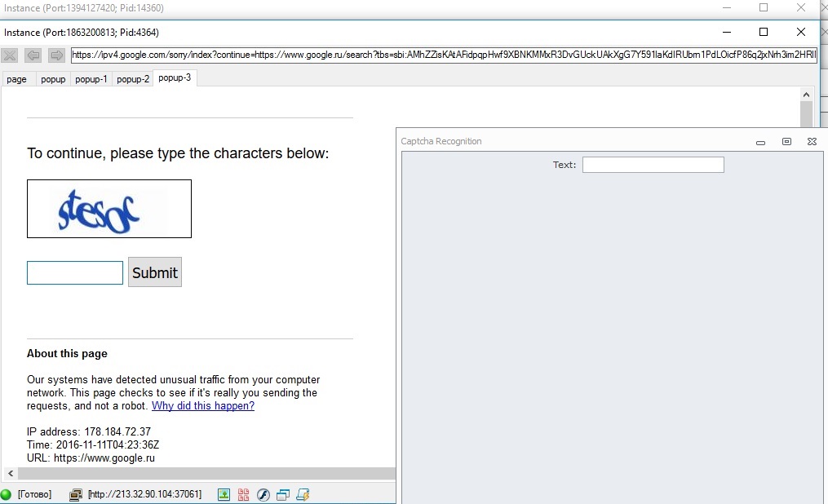828x504 pixels.
Task: Click the script lightning icon in status bar
Action: point(303,494)
